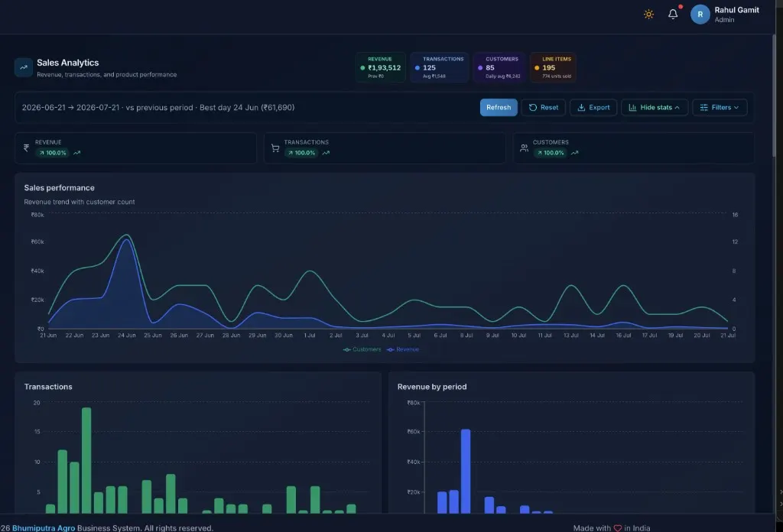Image resolution: width=783 pixels, height=532 pixels.
Task: Click the Customers 100.0% change badge
Action: click(x=551, y=153)
